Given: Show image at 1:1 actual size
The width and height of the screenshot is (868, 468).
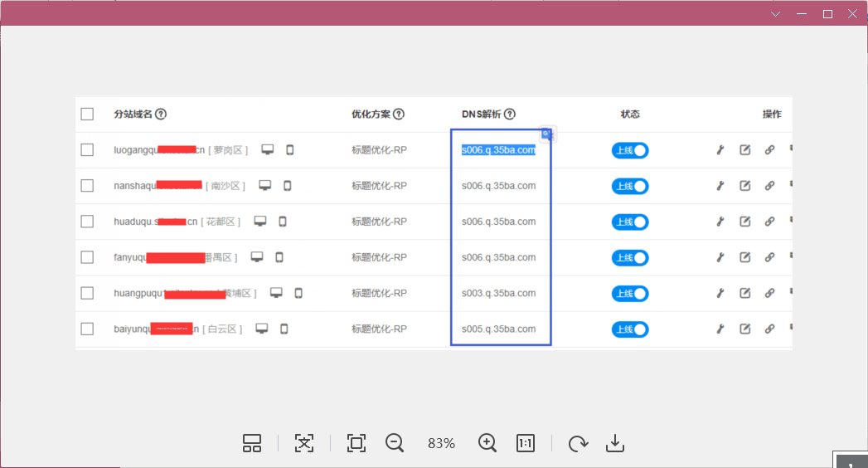Looking at the screenshot, I should (526, 443).
